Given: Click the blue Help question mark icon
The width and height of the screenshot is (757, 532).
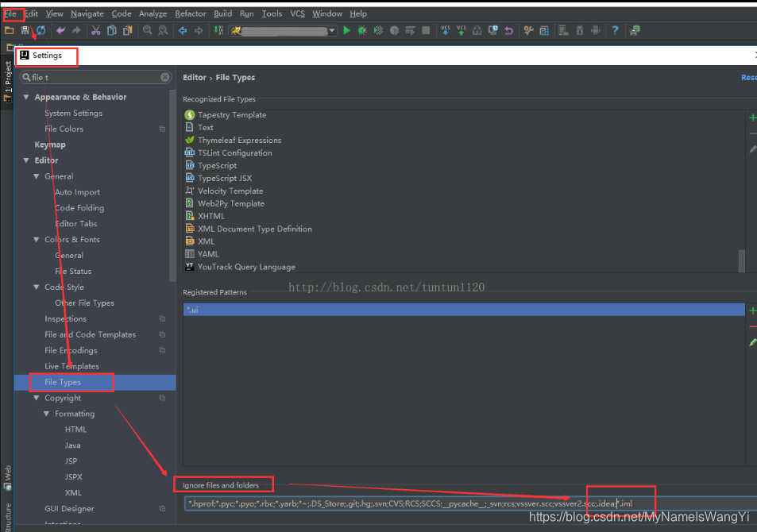Looking at the screenshot, I should coord(615,30).
